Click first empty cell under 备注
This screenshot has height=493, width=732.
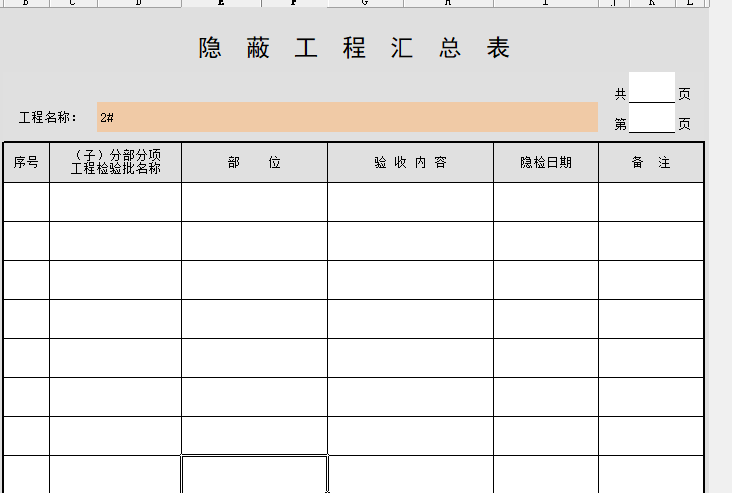[x=650, y=201]
